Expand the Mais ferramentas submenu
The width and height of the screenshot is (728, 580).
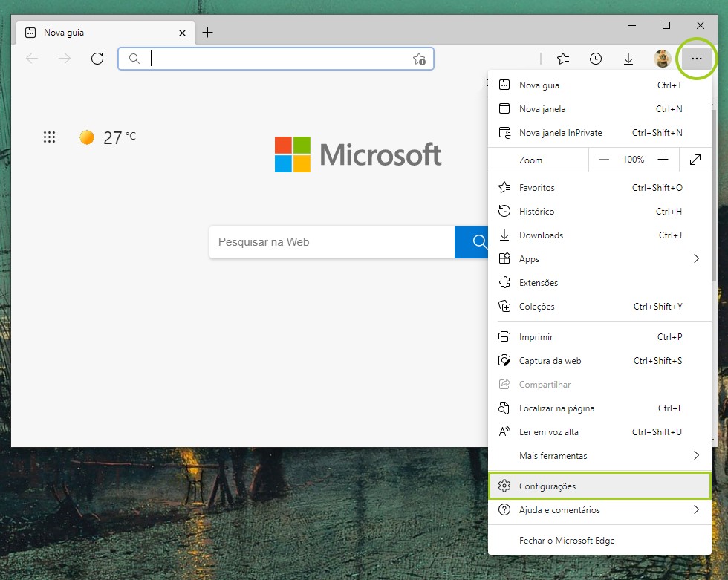point(696,455)
